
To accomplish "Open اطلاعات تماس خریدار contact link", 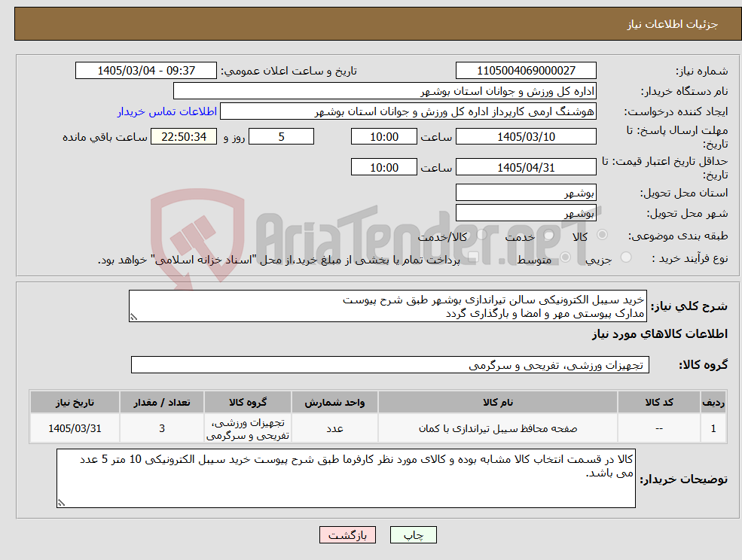I will (x=167, y=111).
